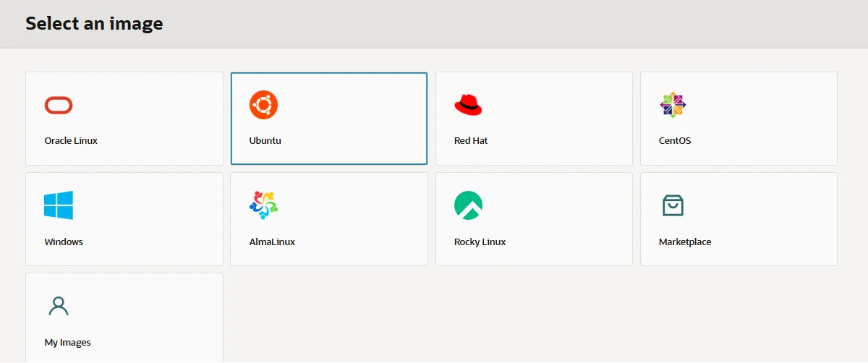This screenshot has width=868, height=363.
Task: Pick the "Rocky Linux" label text
Action: 480,242
